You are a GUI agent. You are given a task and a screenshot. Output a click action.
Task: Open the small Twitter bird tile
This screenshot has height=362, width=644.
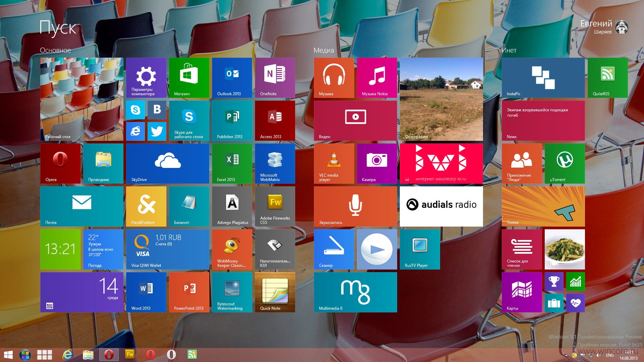click(157, 131)
